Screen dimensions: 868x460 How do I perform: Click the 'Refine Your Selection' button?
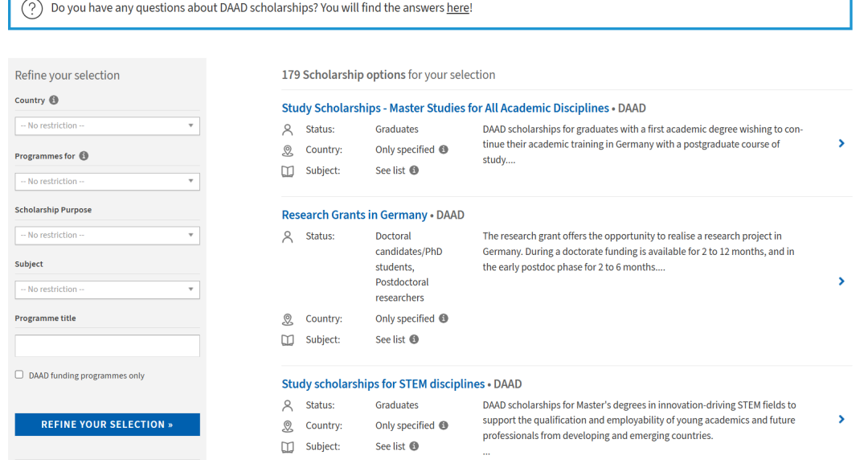pos(107,425)
